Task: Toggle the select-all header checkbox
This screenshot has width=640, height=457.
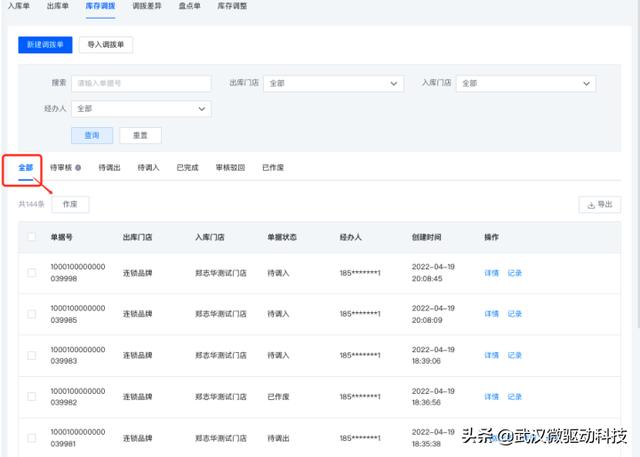Action: pos(32,237)
